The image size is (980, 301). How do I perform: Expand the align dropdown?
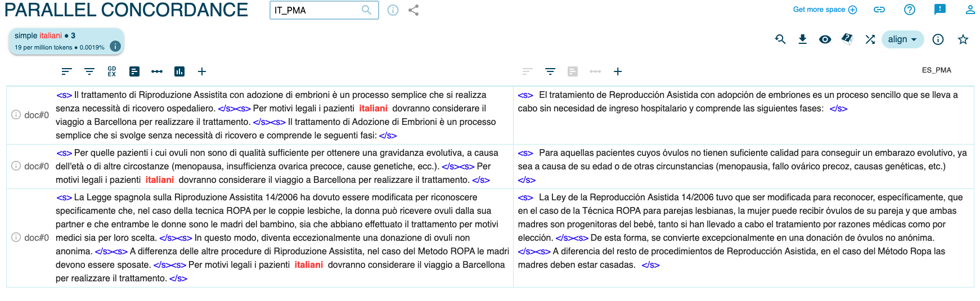[902, 39]
